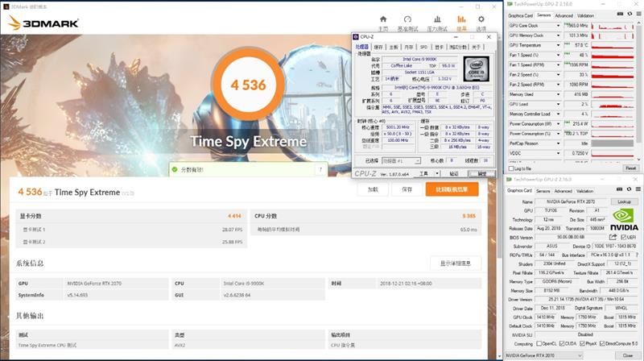Click the show details button in the system info section
The height and width of the screenshot is (361, 644).
coord(455,263)
